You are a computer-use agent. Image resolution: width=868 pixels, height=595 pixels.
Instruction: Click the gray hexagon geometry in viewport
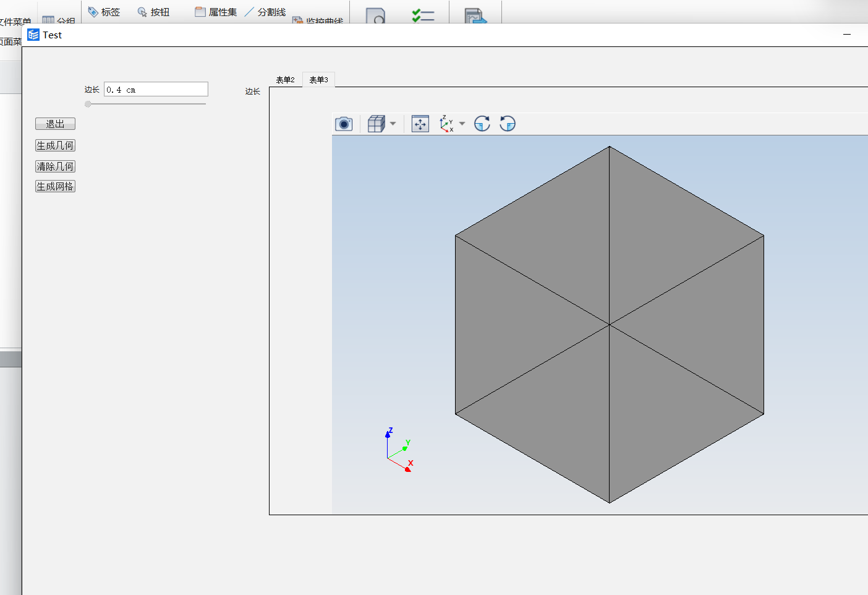(609, 324)
